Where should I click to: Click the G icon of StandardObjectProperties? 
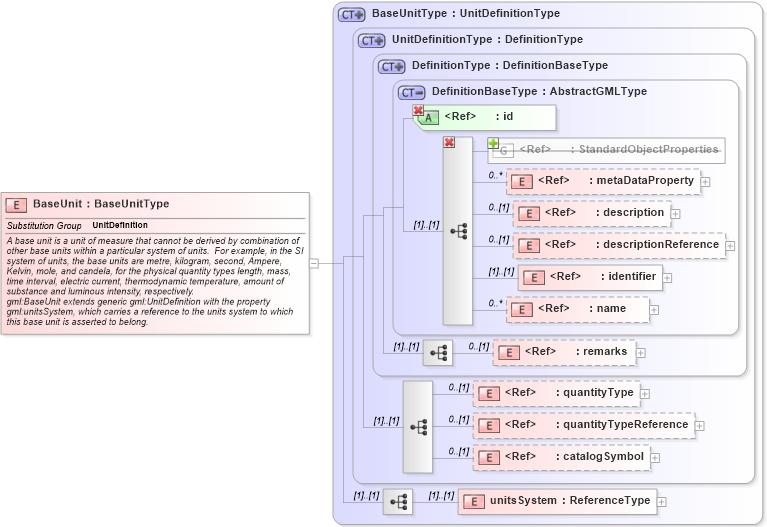(x=503, y=151)
